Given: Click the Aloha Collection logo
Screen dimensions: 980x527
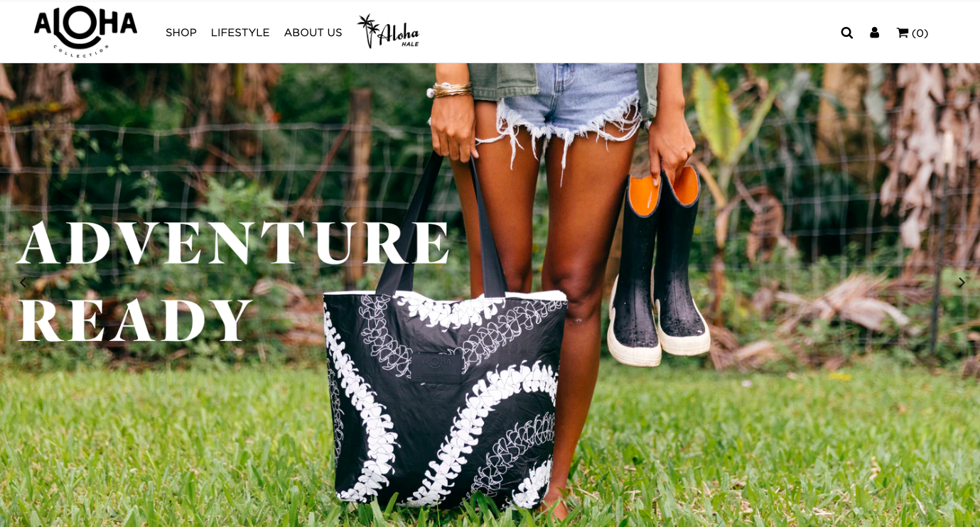Looking at the screenshot, I should coord(85,31).
